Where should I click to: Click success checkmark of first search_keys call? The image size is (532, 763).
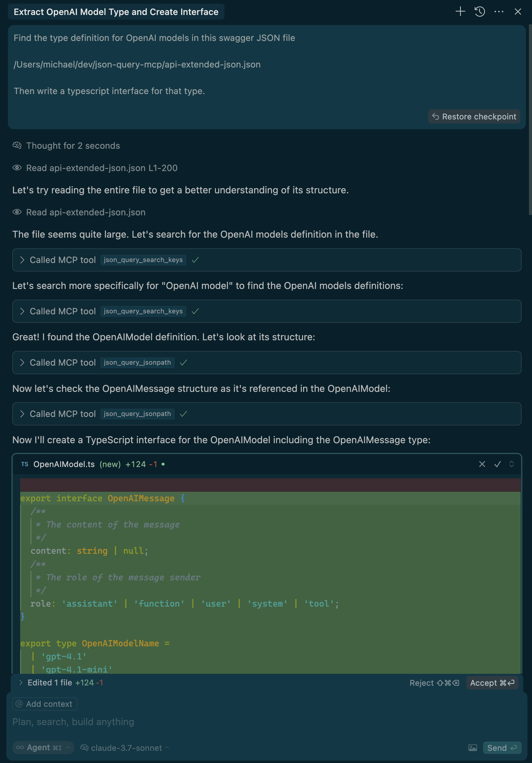pos(195,260)
